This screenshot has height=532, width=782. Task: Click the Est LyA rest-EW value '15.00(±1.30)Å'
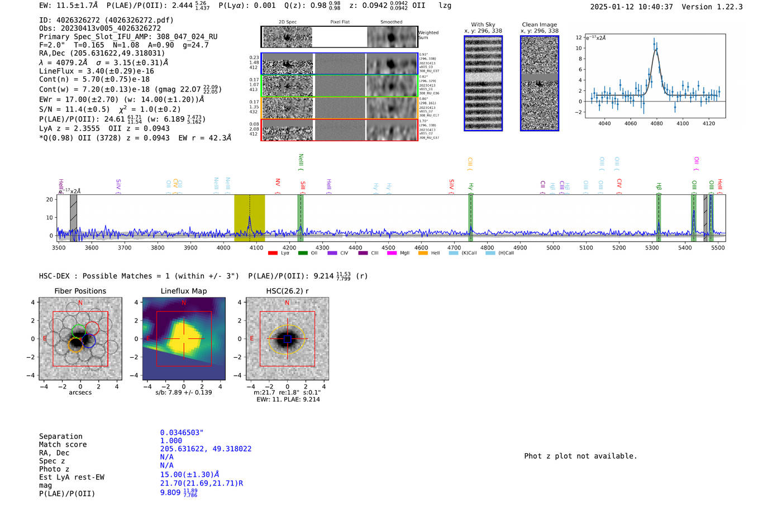point(190,475)
